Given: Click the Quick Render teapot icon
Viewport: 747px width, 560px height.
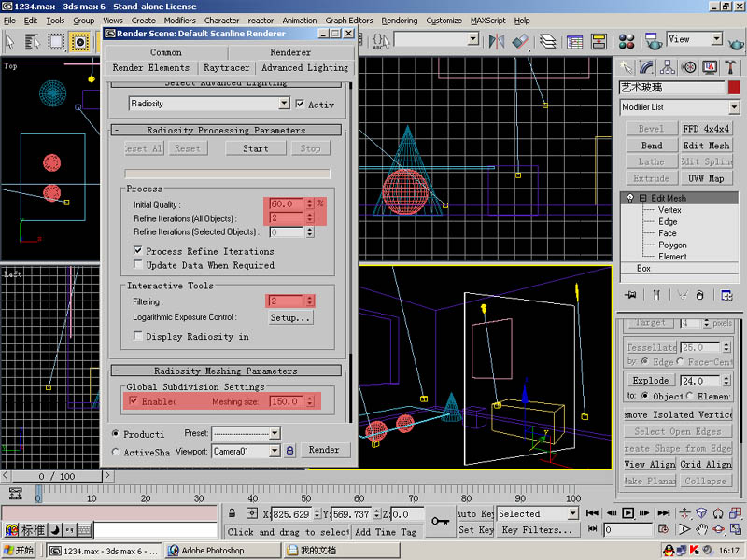Looking at the screenshot, I should (x=736, y=44).
